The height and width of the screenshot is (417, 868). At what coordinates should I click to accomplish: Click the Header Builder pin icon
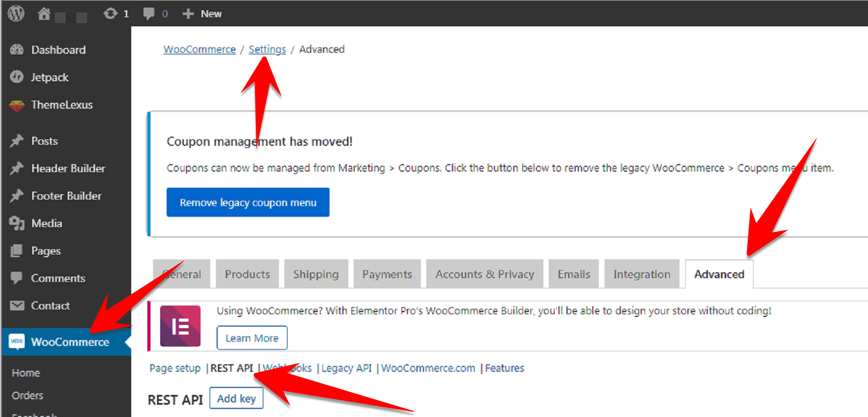(x=17, y=168)
